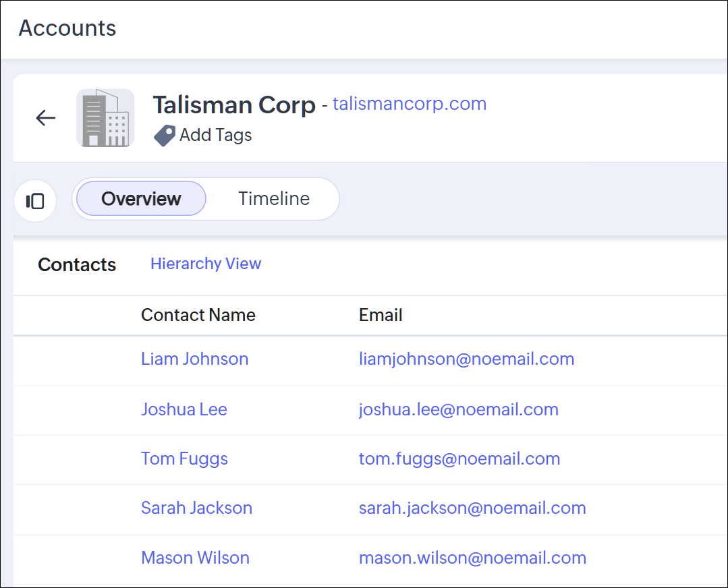Click sarah.jackson@noemail.com email address
The width and height of the screenshot is (728, 588).
pos(472,508)
